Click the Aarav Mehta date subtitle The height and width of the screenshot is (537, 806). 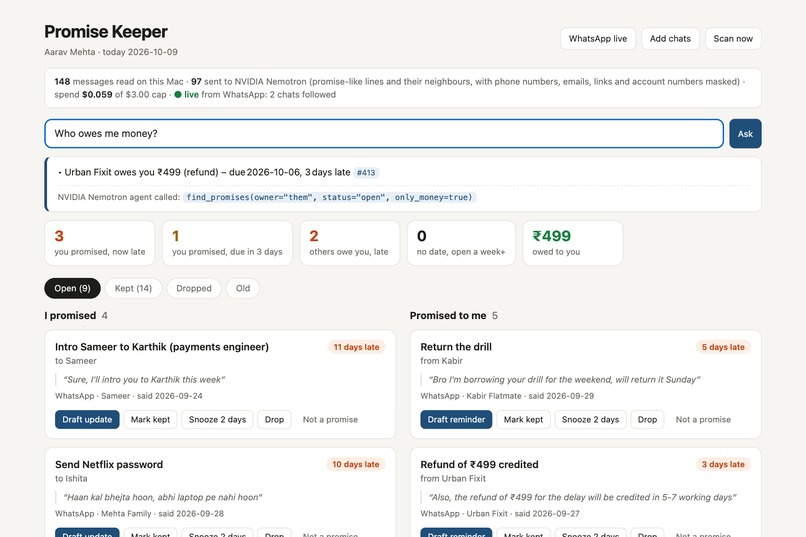coord(111,52)
